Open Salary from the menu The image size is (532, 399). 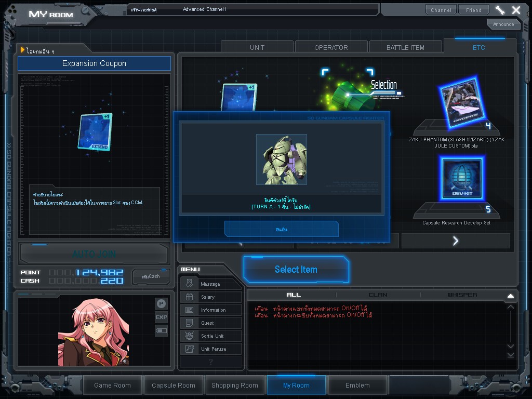[x=211, y=297]
